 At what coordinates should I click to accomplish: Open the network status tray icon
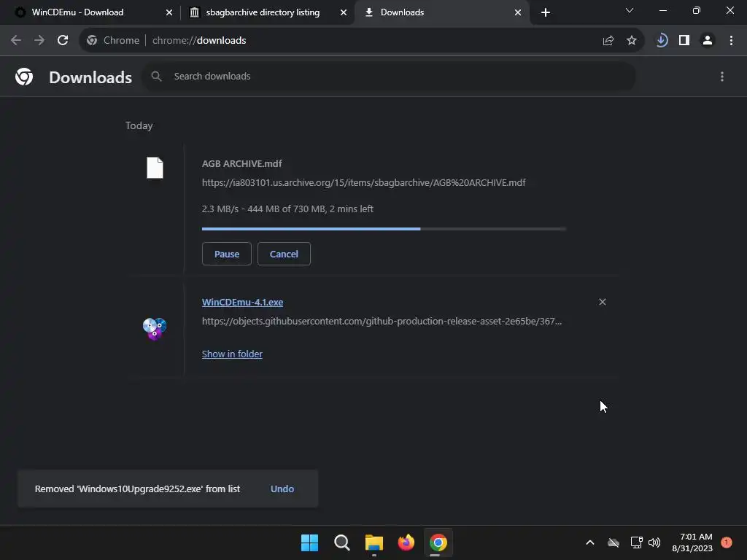(636, 542)
